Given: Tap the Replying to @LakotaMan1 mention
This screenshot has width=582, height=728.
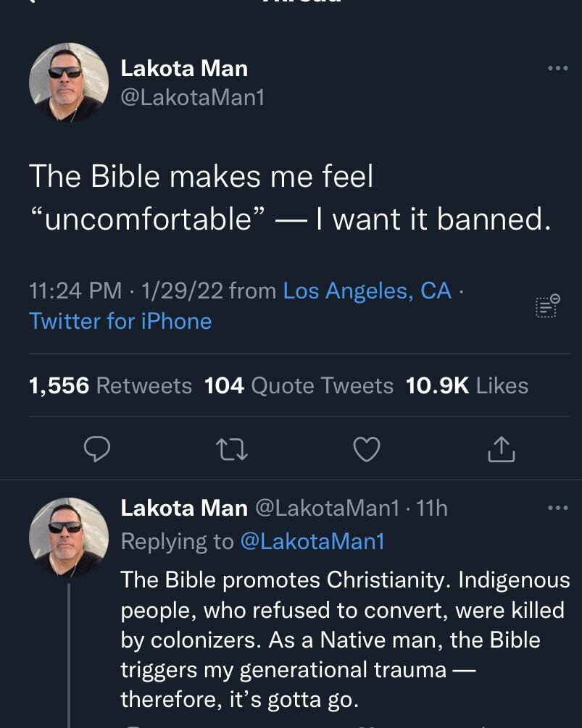Looking at the screenshot, I should coord(312,541).
